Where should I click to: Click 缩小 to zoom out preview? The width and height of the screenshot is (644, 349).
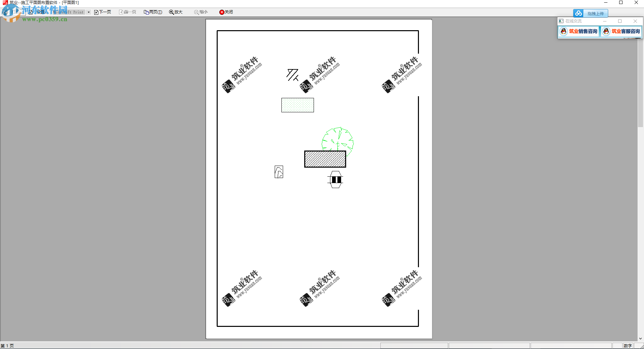201,12
